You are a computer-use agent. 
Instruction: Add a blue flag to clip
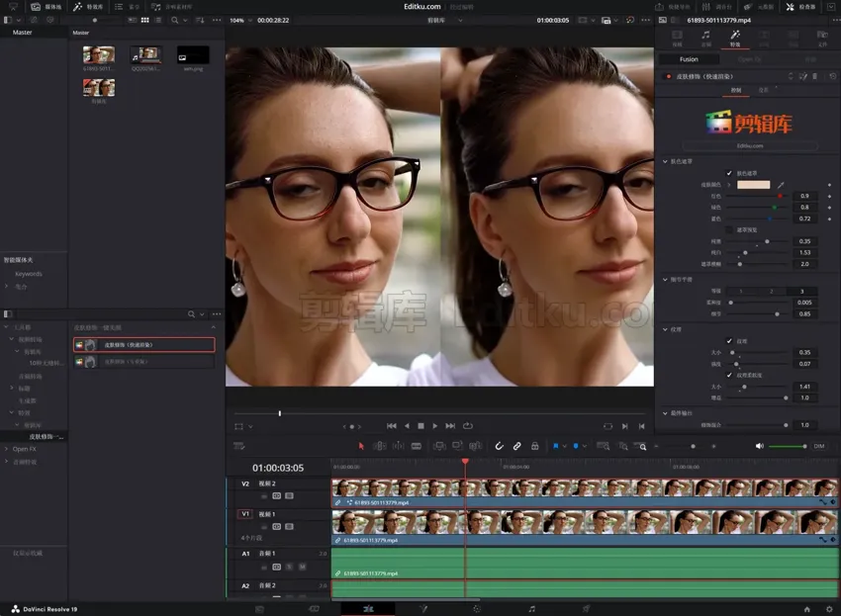[556, 446]
